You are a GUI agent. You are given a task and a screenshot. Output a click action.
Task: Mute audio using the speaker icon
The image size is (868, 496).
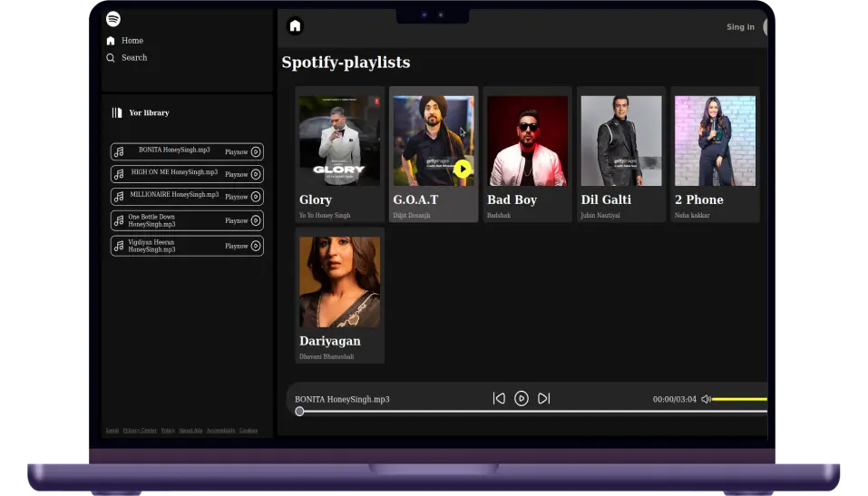(x=706, y=399)
